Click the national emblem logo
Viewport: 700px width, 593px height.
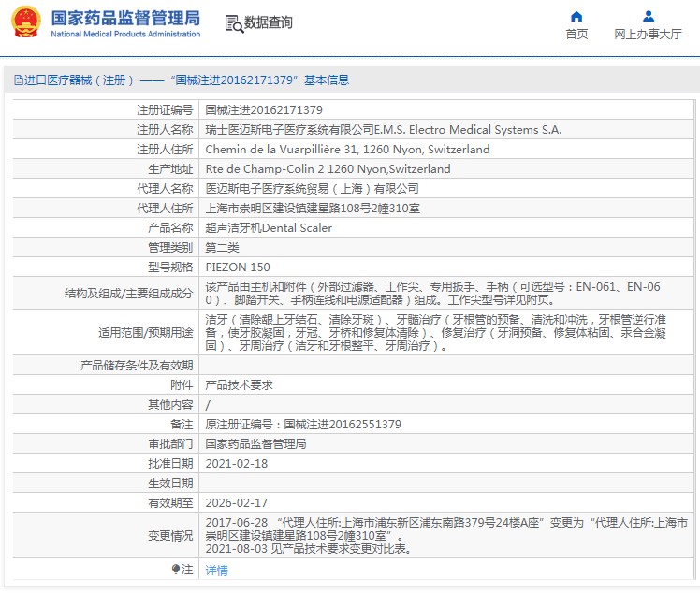pyautogui.click(x=26, y=22)
